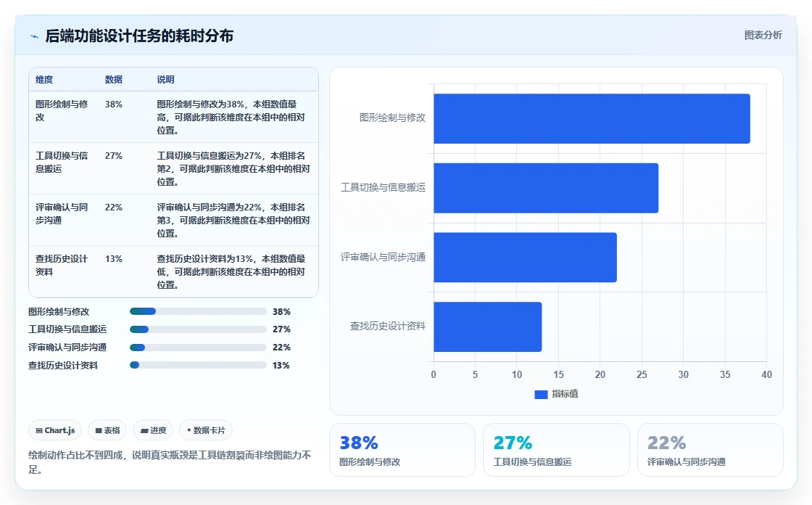Click the 维度 column header
Image resolution: width=812 pixels, height=505 pixels.
(44, 80)
